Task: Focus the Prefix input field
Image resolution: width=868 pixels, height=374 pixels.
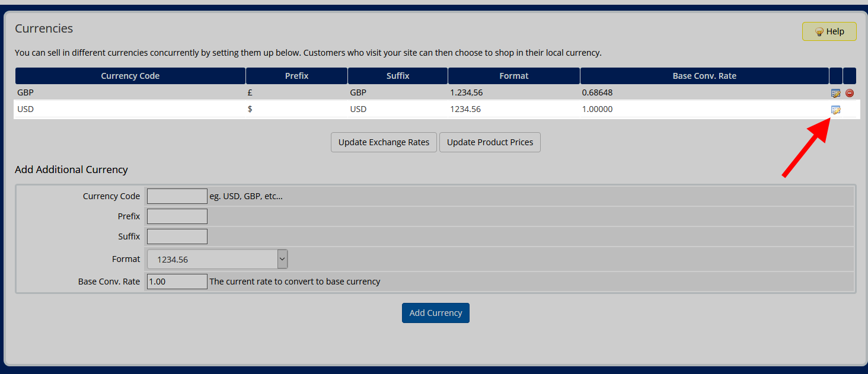Action: point(177,216)
